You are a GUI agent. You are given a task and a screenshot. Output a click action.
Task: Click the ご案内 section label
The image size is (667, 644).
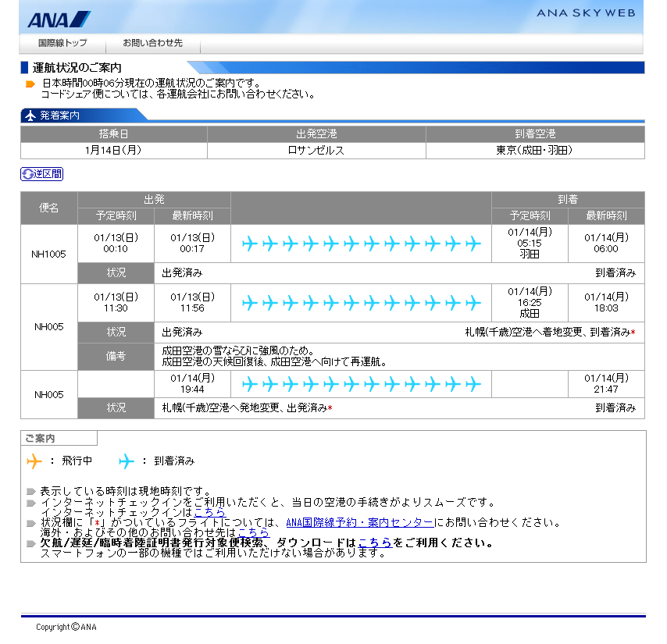(x=40, y=438)
